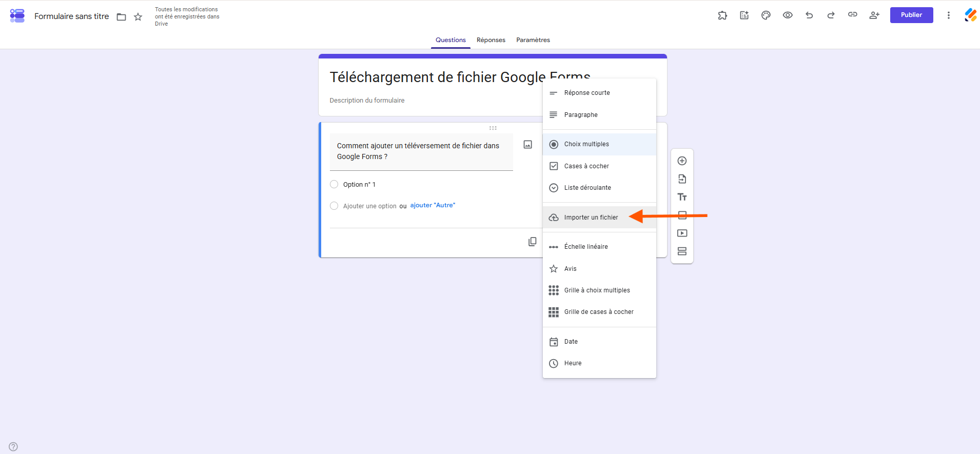Pick Liste déroulante question type
Screen dimensions: 980x454
click(599, 188)
